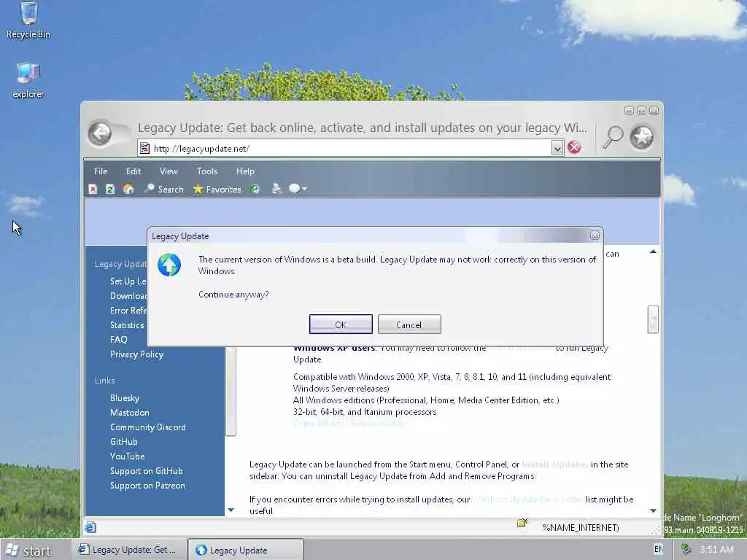The width and height of the screenshot is (747, 560).
Task: Open the View menu
Action: pyautogui.click(x=169, y=171)
